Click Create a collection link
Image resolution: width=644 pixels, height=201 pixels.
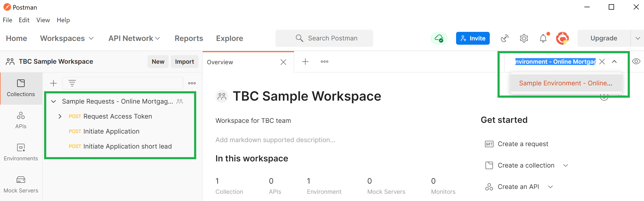click(526, 165)
